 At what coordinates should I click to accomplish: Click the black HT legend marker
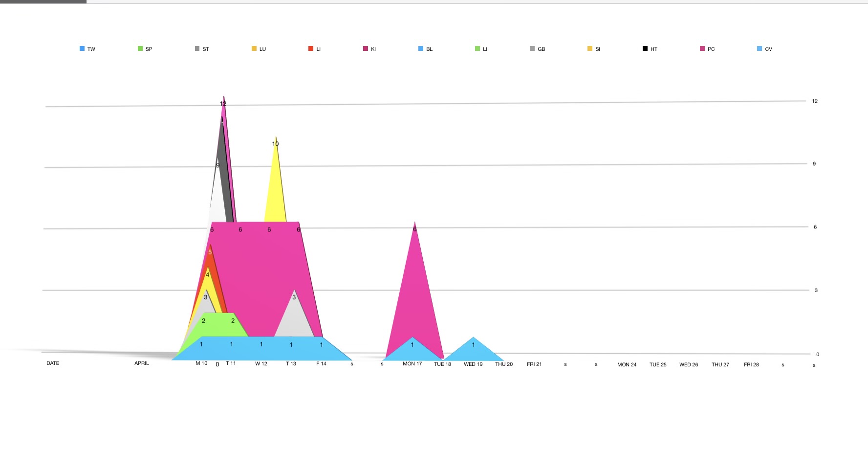point(645,48)
